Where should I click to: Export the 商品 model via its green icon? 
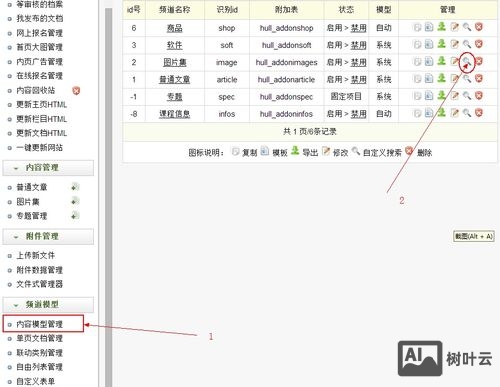coord(442,26)
